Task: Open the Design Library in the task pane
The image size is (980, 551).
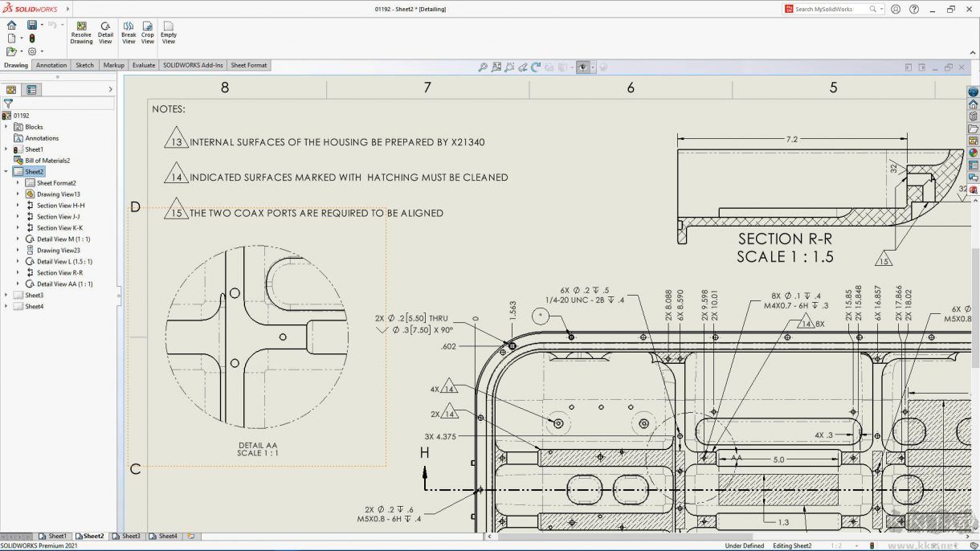Action: tap(973, 115)
